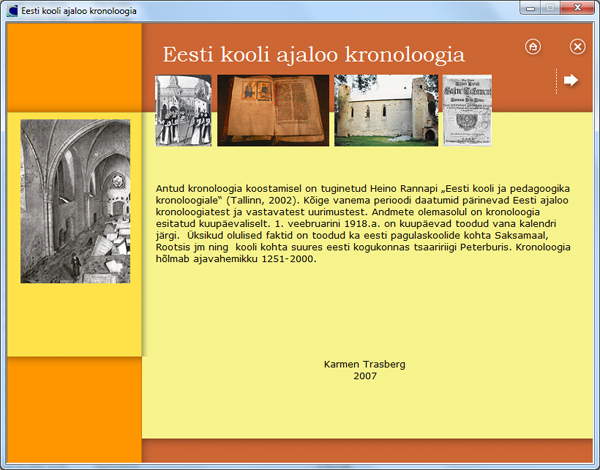Viewport: 600px width, 470px height.
Task: Click the application icon in the title bar
Action: coord(11,10)
